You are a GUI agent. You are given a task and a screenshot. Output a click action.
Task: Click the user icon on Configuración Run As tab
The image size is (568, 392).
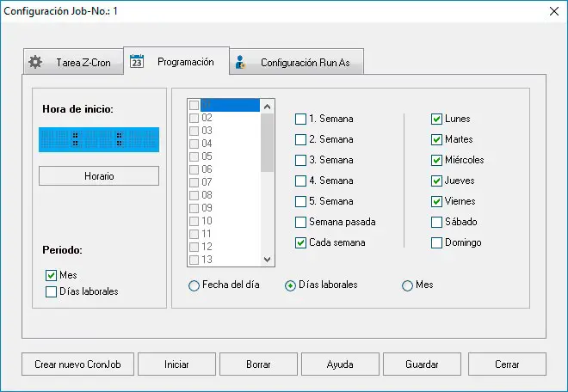(x=242, y=62)
